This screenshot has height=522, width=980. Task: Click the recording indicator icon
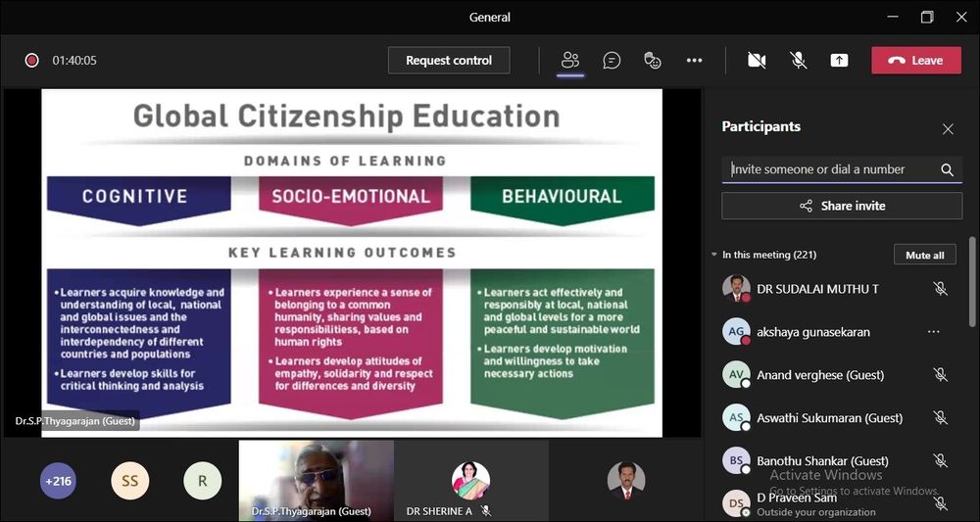[32, 61]
